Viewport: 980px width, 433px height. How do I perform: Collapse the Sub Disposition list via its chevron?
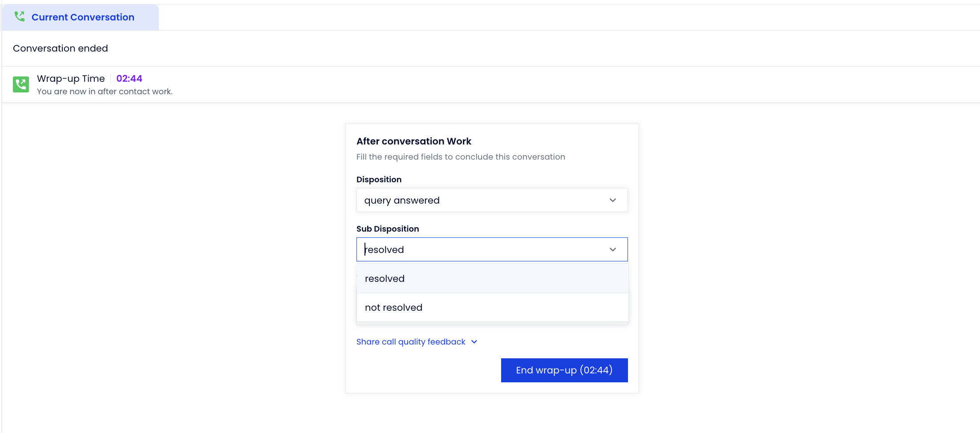[x=613, y=249]
